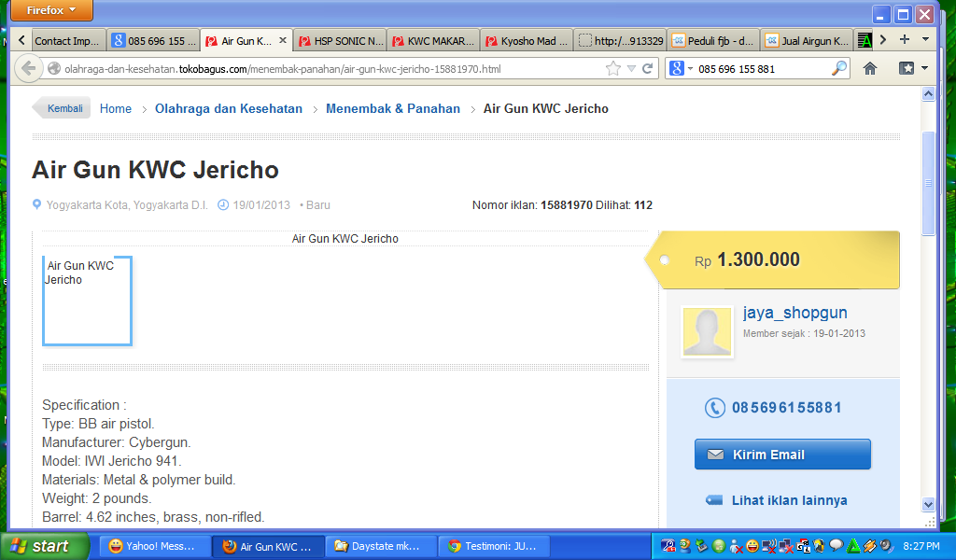Viewport: 956px width, 560px height.
Task: Click the location pin icon near Yogyakarta Kota
Action: 36,204
